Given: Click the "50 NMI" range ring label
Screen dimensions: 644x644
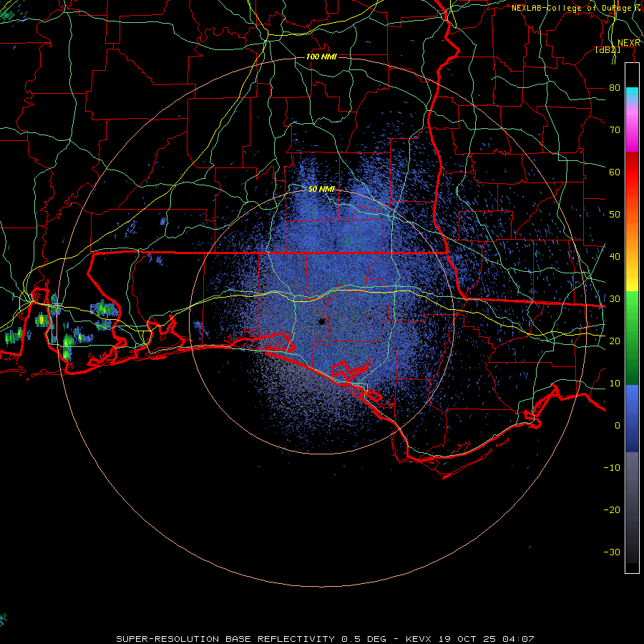Looking at the screenshot, I should click(x=321, y=189).
